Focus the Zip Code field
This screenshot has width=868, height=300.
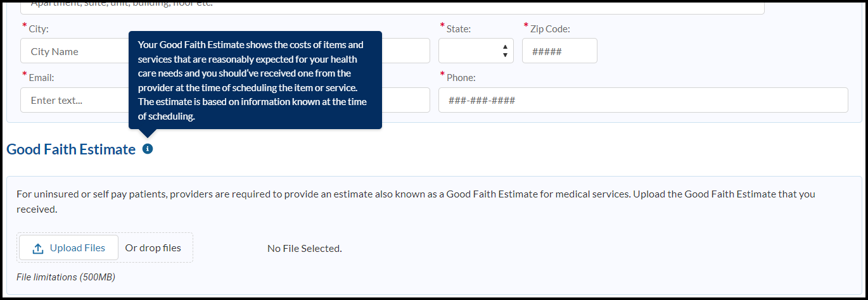coord(559,51)
